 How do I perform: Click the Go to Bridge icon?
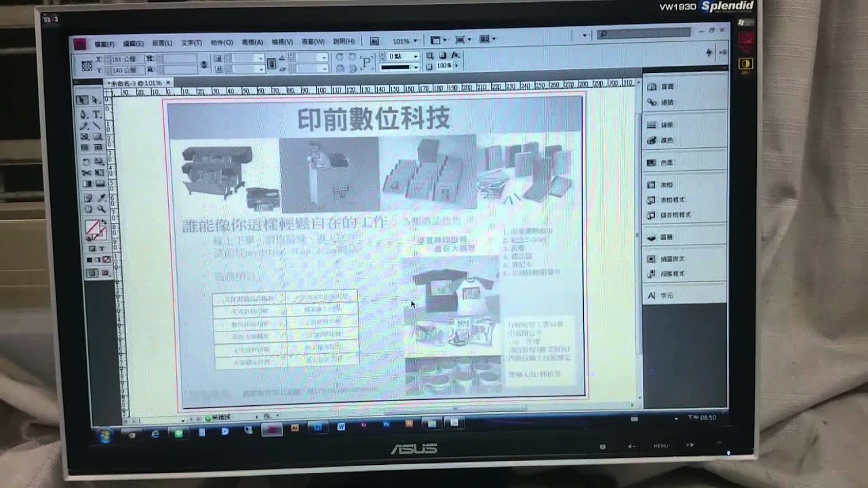click(x=374, y=41)
